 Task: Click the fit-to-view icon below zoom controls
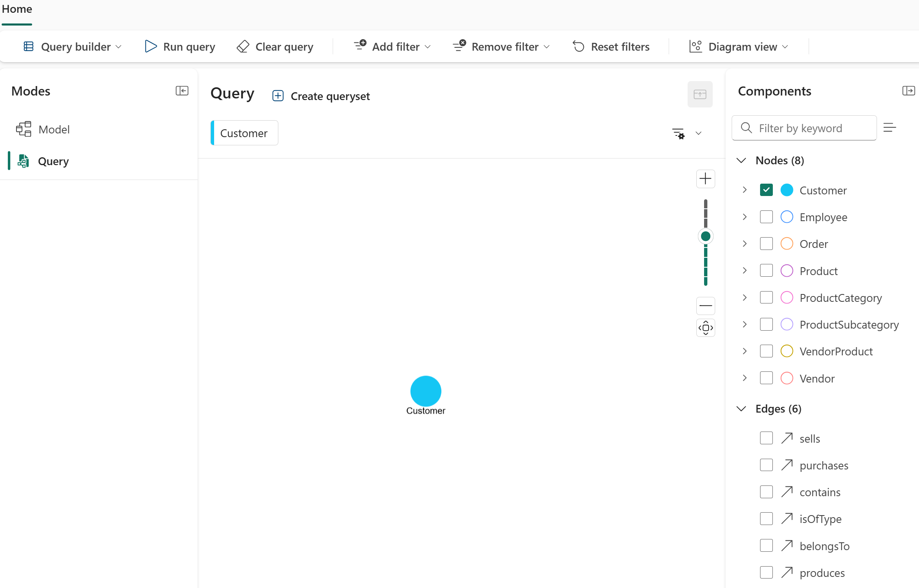point(705,328)
